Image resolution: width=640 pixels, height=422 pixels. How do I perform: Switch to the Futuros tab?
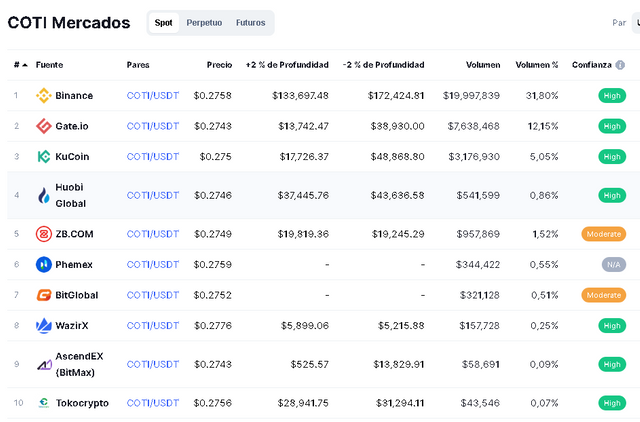[251, 23]
